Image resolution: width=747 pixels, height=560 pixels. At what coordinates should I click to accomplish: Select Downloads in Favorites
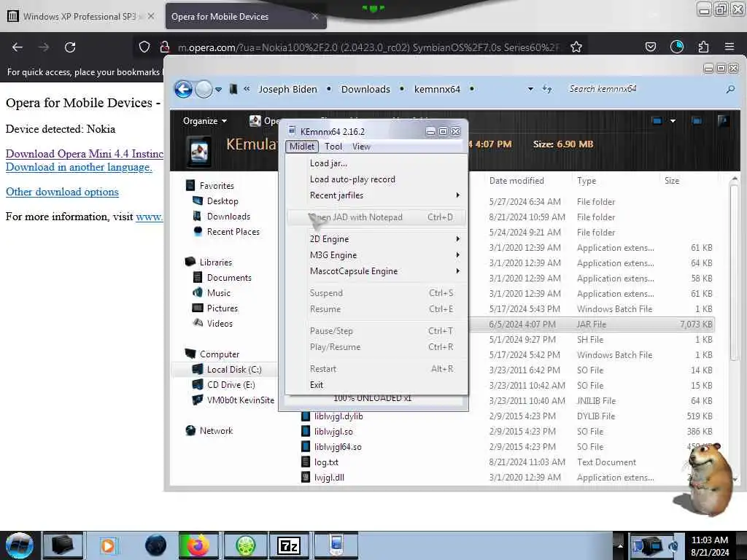coord(228,216)
